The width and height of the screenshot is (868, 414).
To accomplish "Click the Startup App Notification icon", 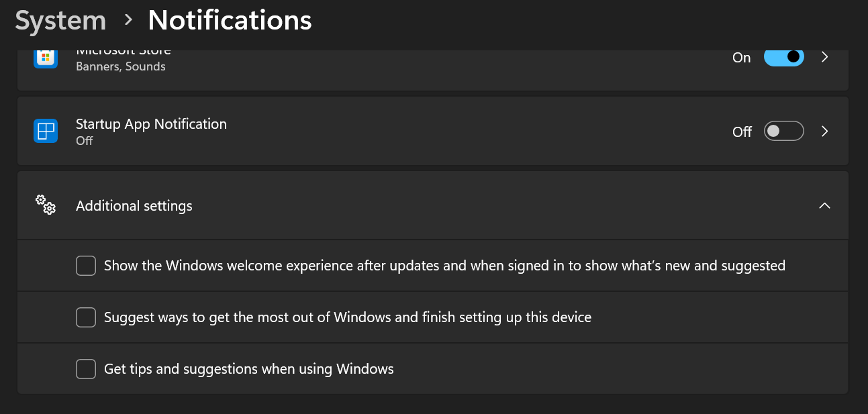I will coord(46,131).
